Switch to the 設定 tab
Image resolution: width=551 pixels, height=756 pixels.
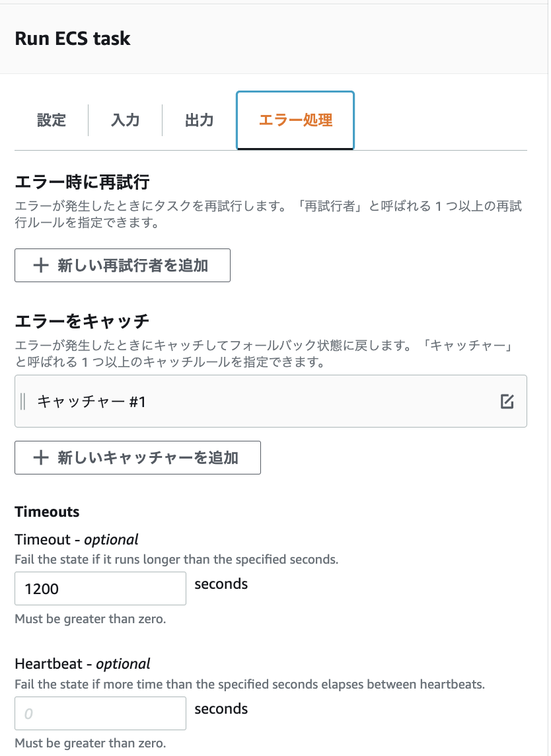pyautogui.click(x=51, y=120)
